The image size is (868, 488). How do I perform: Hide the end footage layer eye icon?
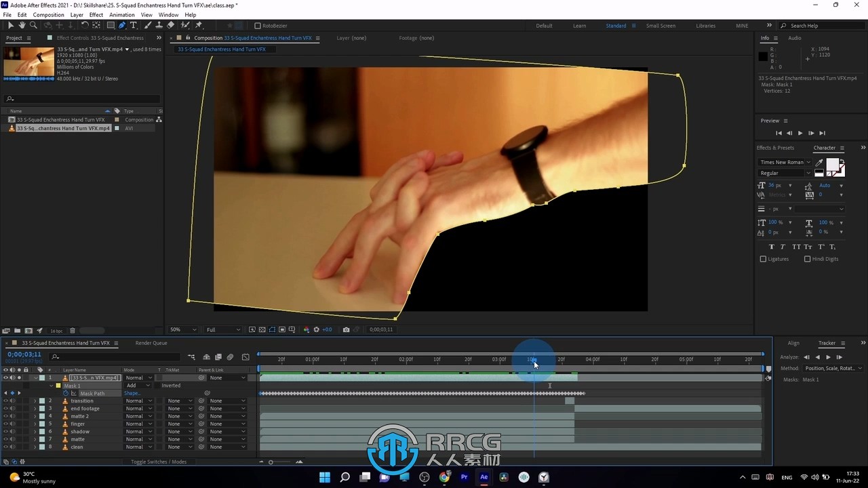click(x=5, y=409)
